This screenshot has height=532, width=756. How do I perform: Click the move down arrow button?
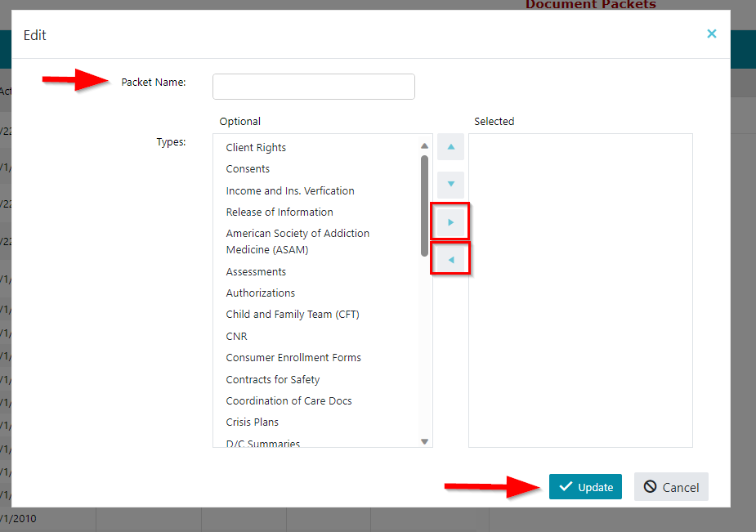pyautogui.click(x=450, y=184)
